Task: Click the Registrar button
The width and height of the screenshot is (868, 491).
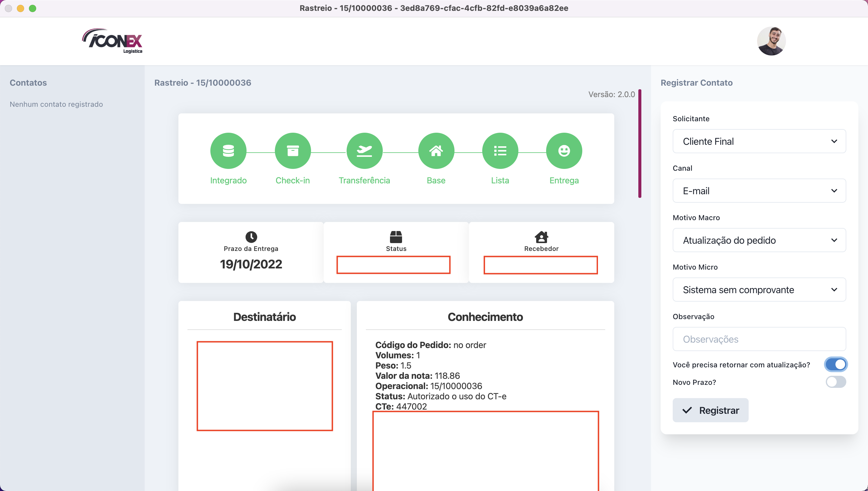Action: click(710, 410)
